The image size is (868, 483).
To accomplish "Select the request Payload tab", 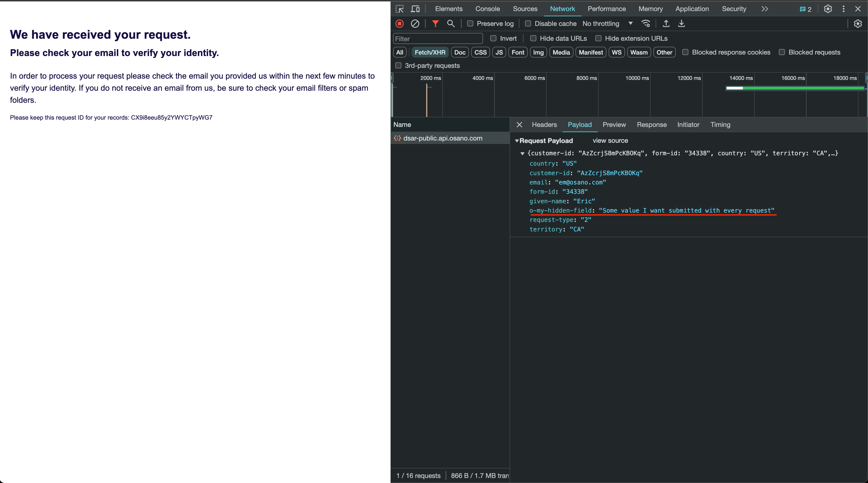I will [580, 125].
